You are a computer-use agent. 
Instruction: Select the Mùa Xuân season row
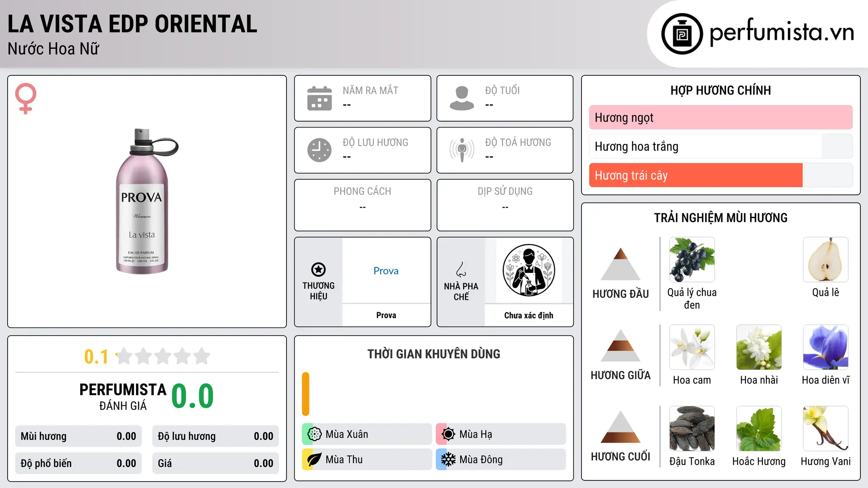tap(367, 434)
